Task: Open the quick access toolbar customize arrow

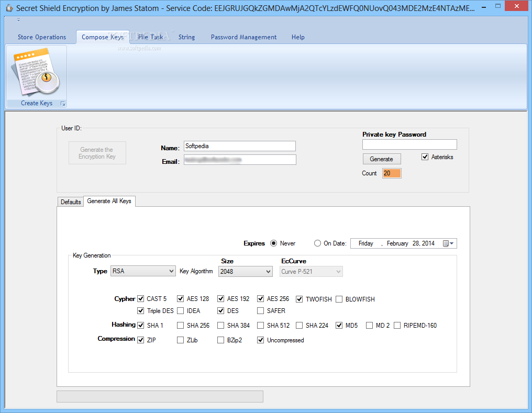Action: tap(19, 20)
